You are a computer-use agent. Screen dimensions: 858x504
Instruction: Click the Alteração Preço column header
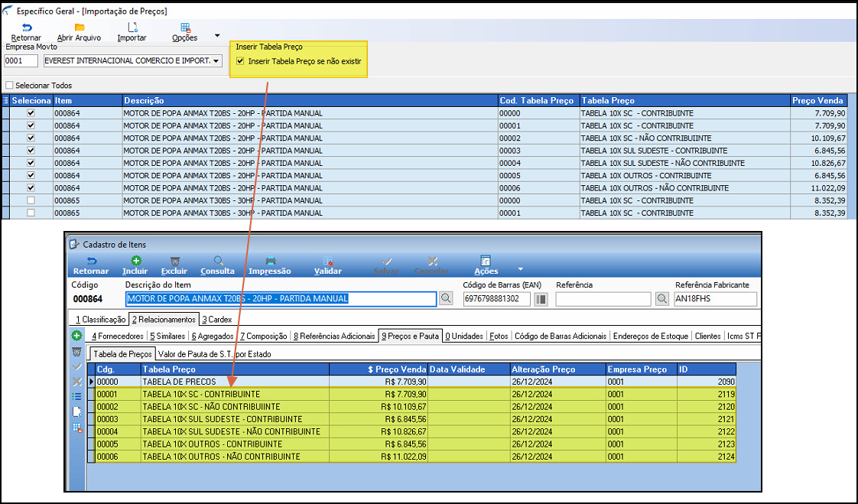tap(557, 369)
